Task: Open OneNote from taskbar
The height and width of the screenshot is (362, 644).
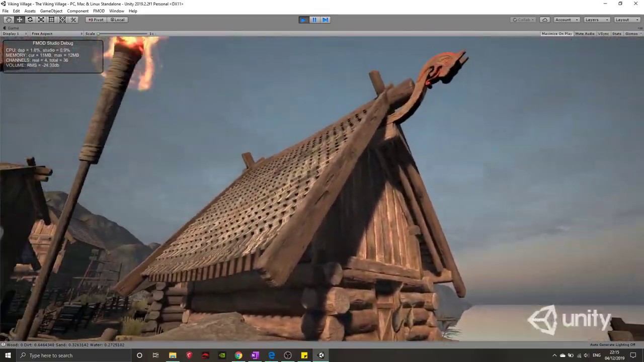Action: 255,355
